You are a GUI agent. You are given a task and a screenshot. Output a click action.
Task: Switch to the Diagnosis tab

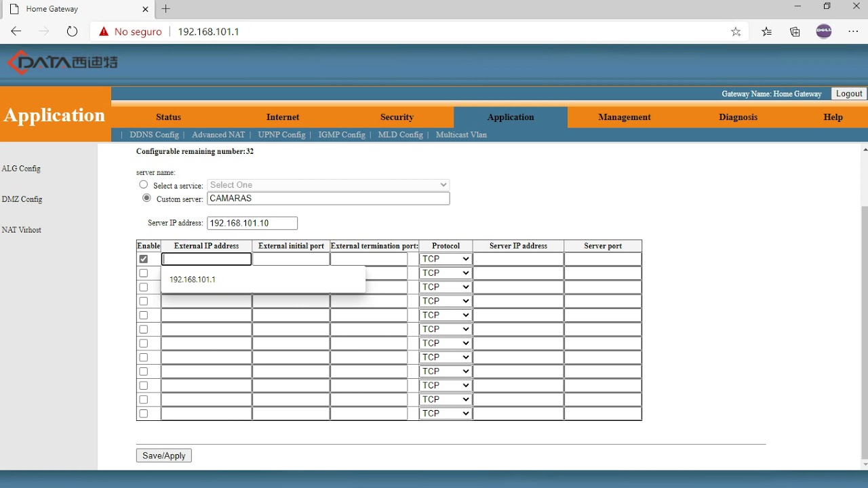click(x=738, y=117)
